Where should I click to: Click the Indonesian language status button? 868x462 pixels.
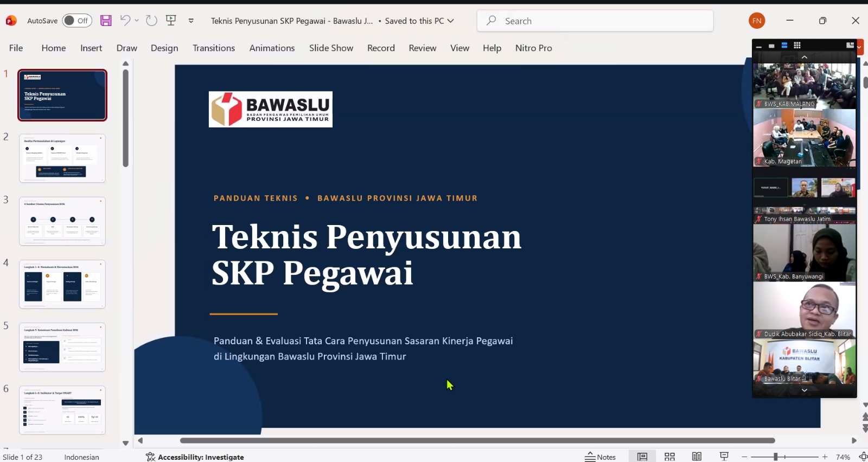tap(81, 457)
